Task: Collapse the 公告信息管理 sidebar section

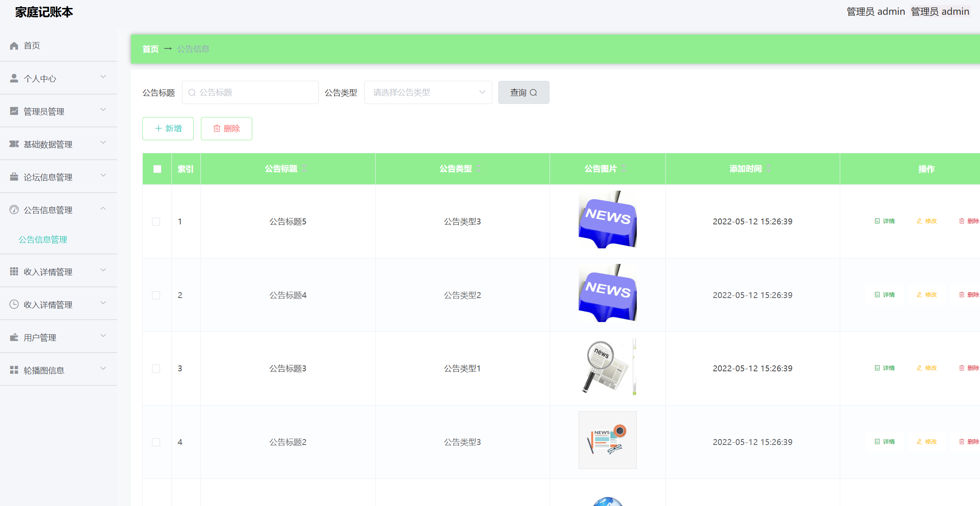Action: coord(59,210)
